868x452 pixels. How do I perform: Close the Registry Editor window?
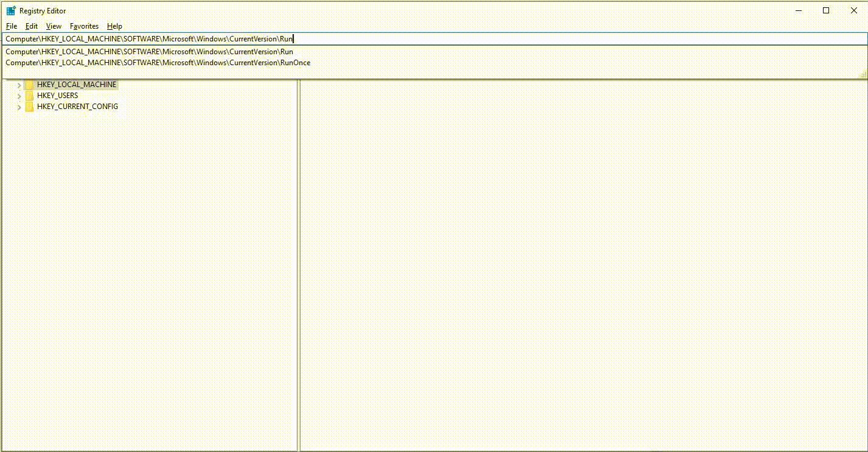854,10
